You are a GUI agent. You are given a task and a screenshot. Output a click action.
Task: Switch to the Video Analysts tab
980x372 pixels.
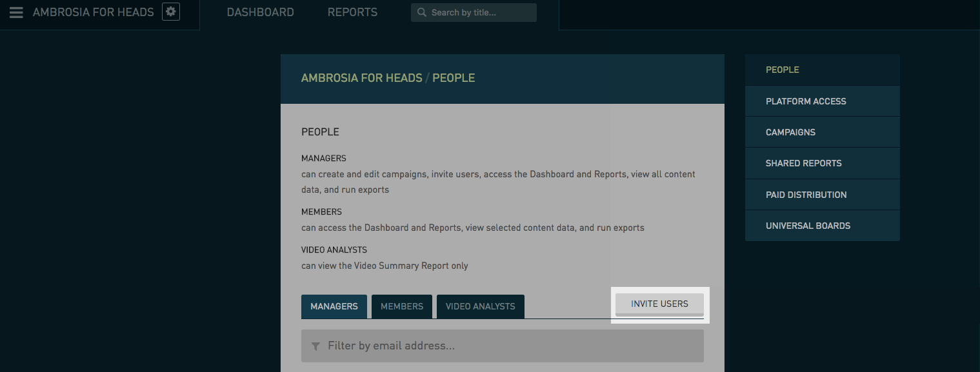[481, 306]
